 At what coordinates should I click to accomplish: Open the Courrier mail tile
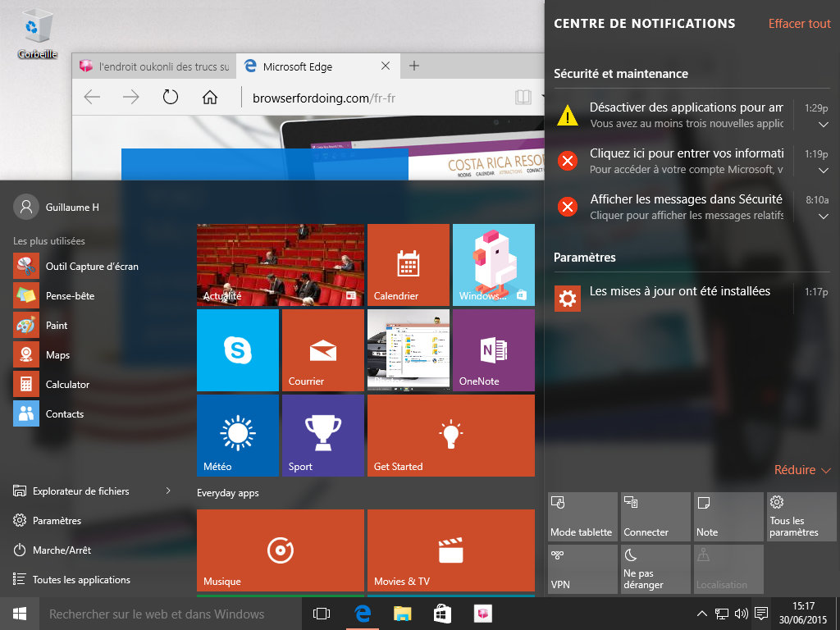click(x=322, y=350)
